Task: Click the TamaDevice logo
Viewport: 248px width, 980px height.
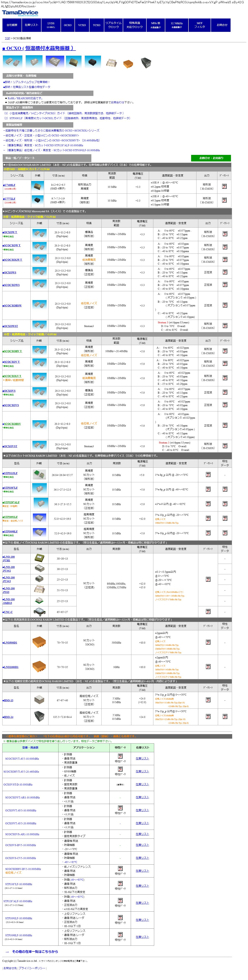Action: click(20, 13)
